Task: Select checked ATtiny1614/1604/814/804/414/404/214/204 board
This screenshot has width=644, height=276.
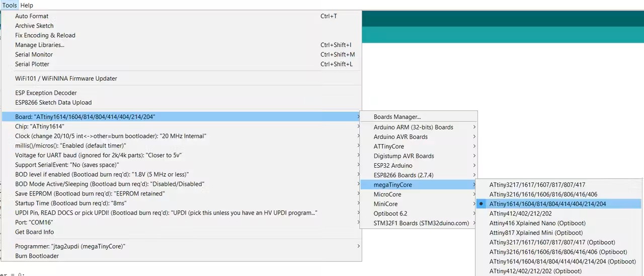Action: coord(559,204)
